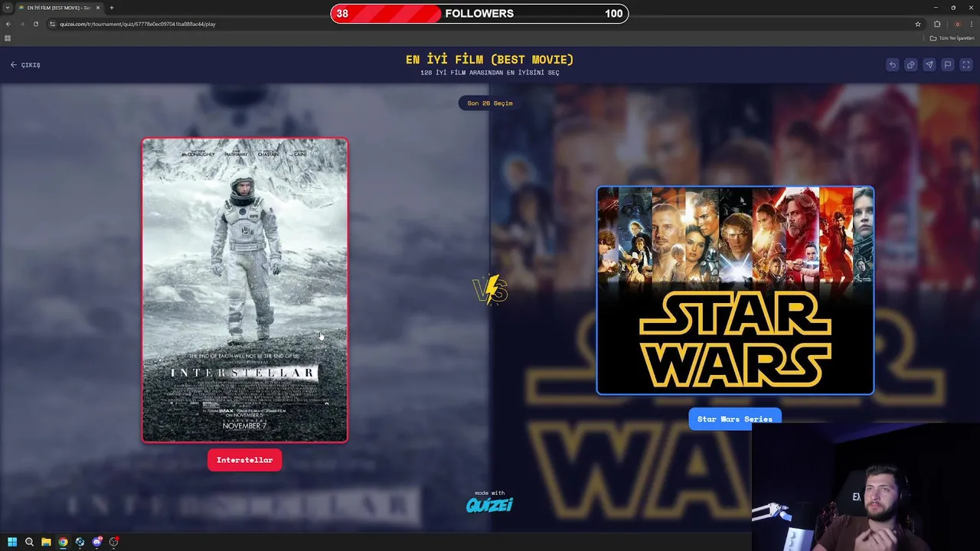Click the ÇIKIŞ exit link
The height and width of the screenshot is (551, 980).
pos(25,65)
